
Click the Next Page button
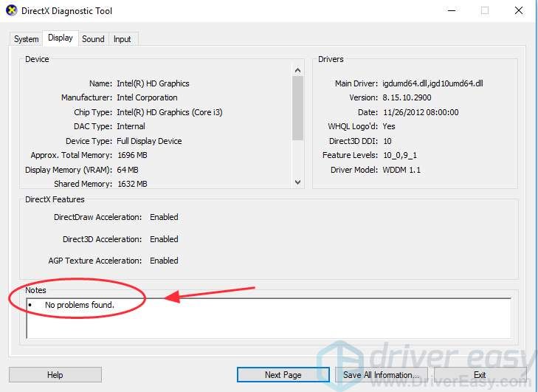pyautogui.click(x=283, y=375)
